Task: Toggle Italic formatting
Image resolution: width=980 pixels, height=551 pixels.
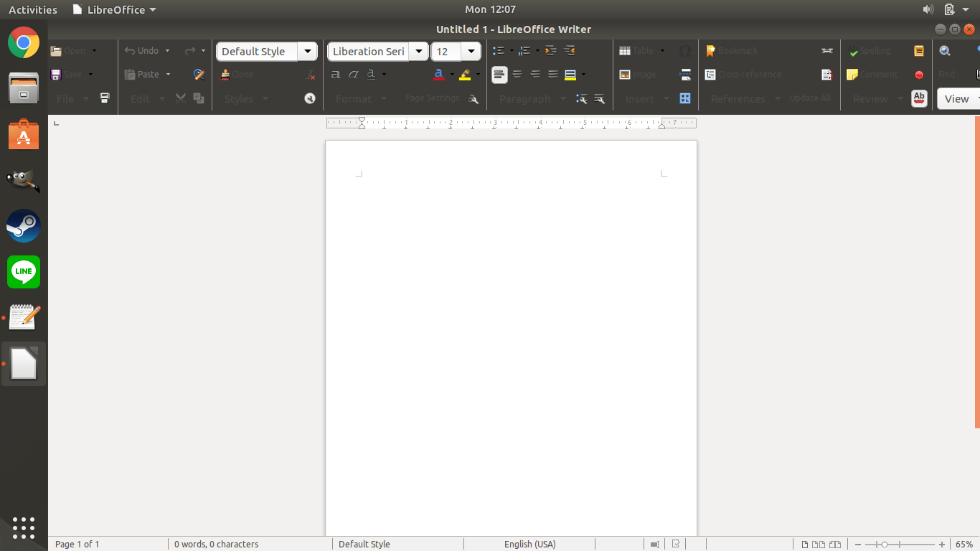Action: [x=354, y=75]
